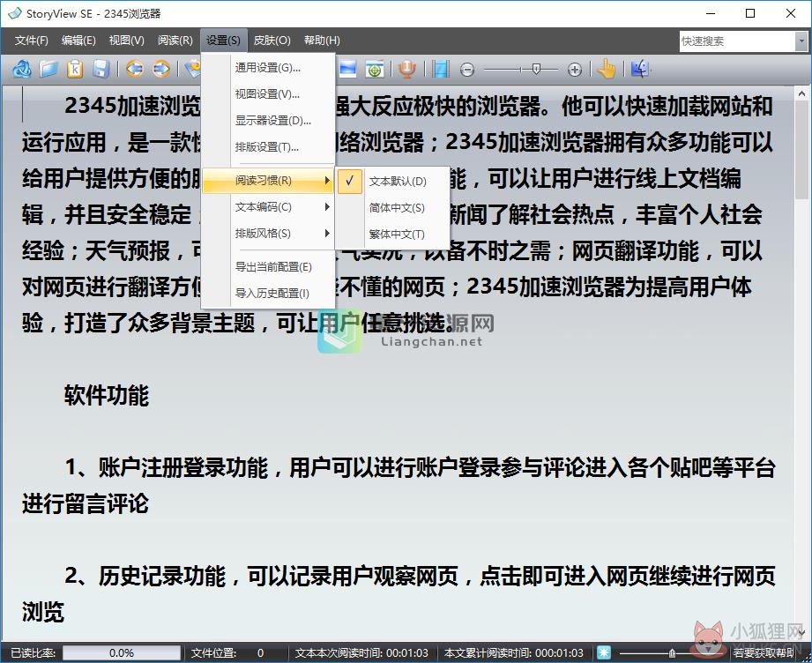The width and height of the screenshot is (812, 663).
Task: Click the vertical scrollbar thumb
Action: (x=801, y=150)
